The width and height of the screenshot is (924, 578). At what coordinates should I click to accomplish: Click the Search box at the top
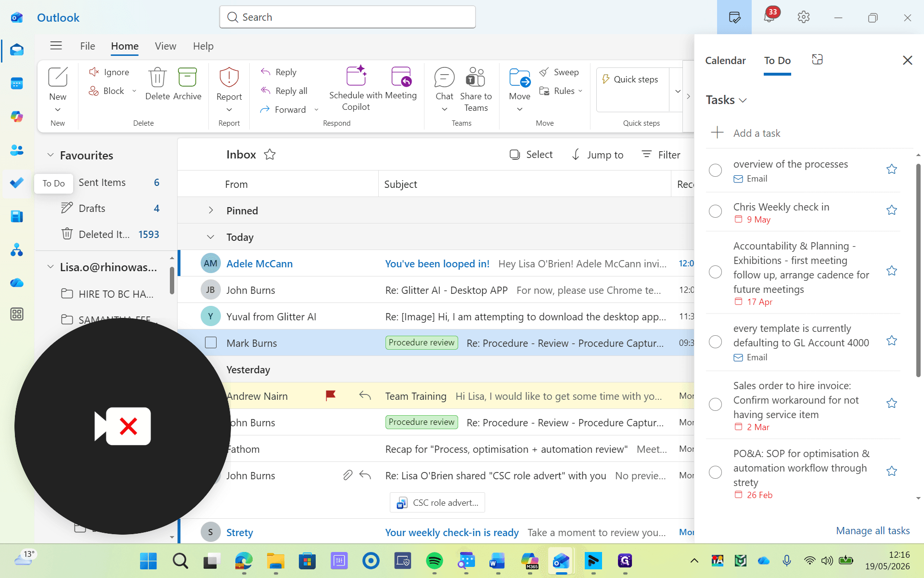point(347,17)
